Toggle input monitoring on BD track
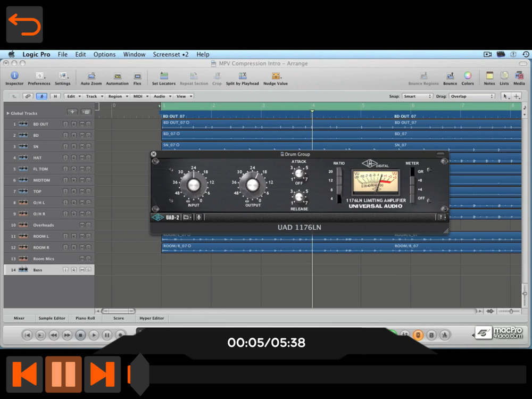 tap(65, 135)
